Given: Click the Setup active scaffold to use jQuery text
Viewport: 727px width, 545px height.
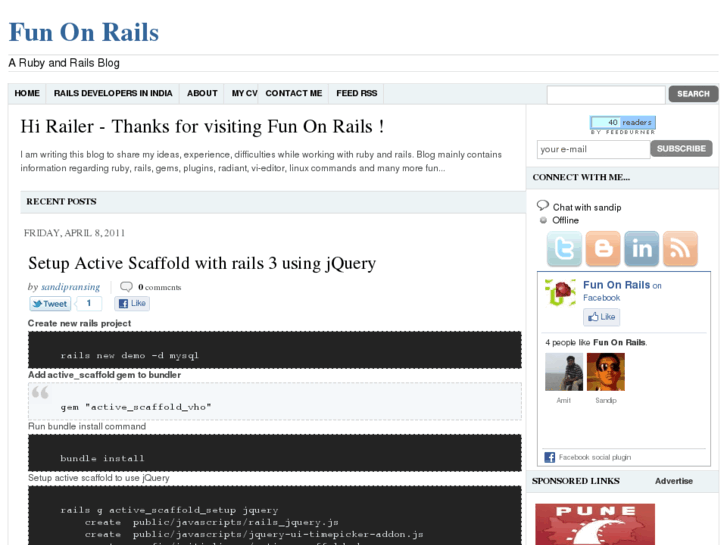Looking at the screenshot, I should (98, 478).
